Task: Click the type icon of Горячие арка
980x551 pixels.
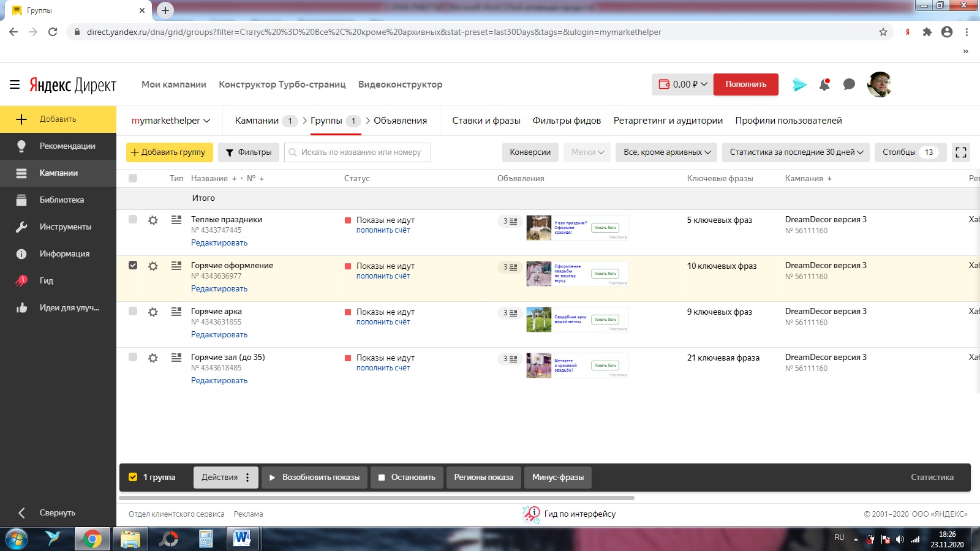Action: coord(176,311)
